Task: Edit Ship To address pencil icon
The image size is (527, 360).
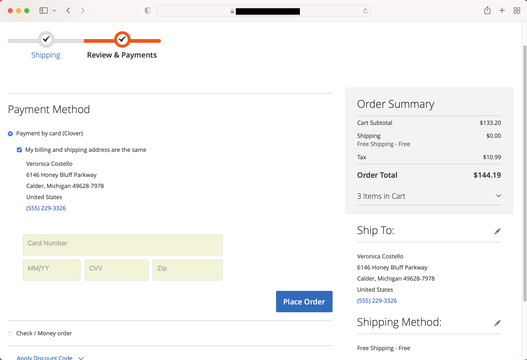Action: pos(497,231)
